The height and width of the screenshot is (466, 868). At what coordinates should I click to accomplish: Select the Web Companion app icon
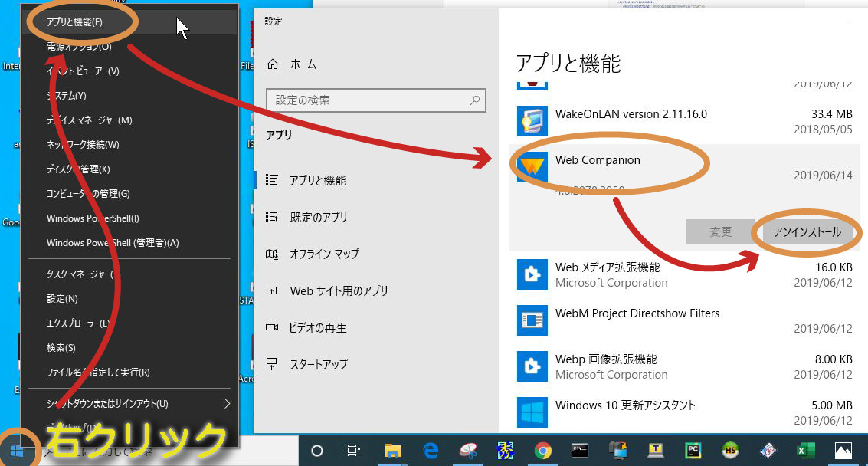(532, 167)
